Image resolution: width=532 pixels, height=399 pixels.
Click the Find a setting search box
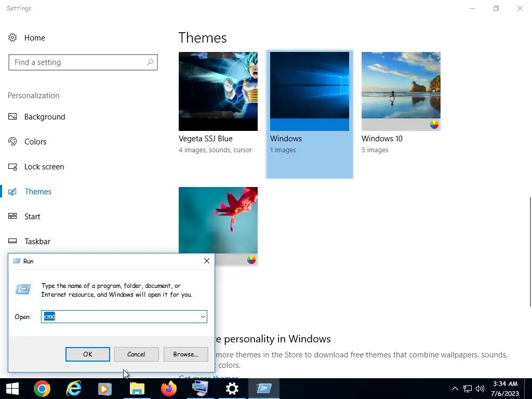[x=83, y=62]
